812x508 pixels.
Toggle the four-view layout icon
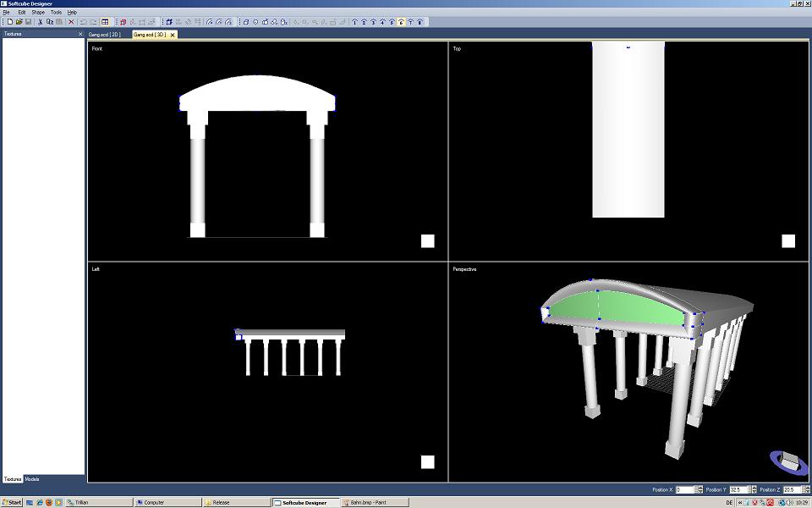[x=105, y=22]
